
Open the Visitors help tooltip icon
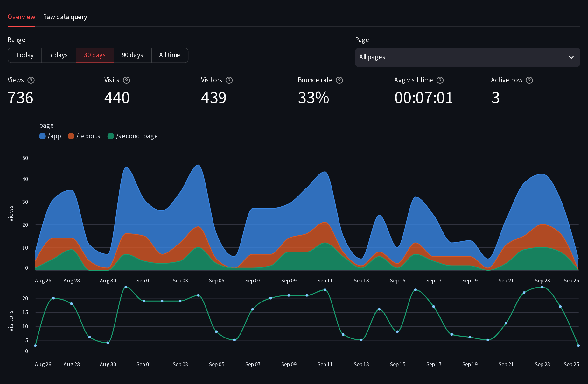[x=229, y=80]
